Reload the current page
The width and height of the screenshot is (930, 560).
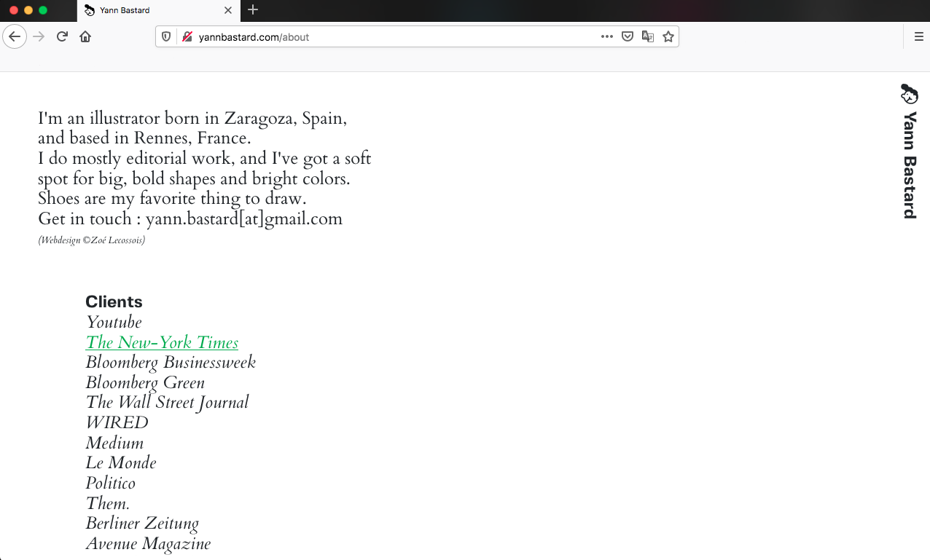pos(62,36)
